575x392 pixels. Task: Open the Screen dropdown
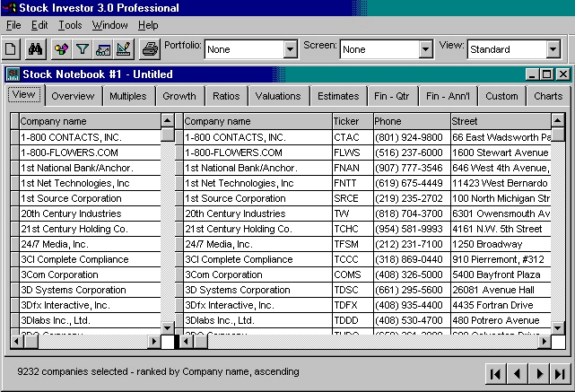425,49
